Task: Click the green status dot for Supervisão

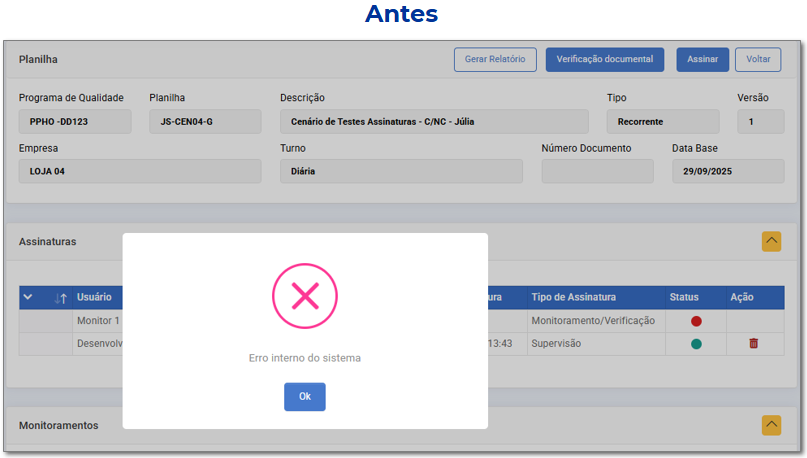Action: [x=696, y=344]
